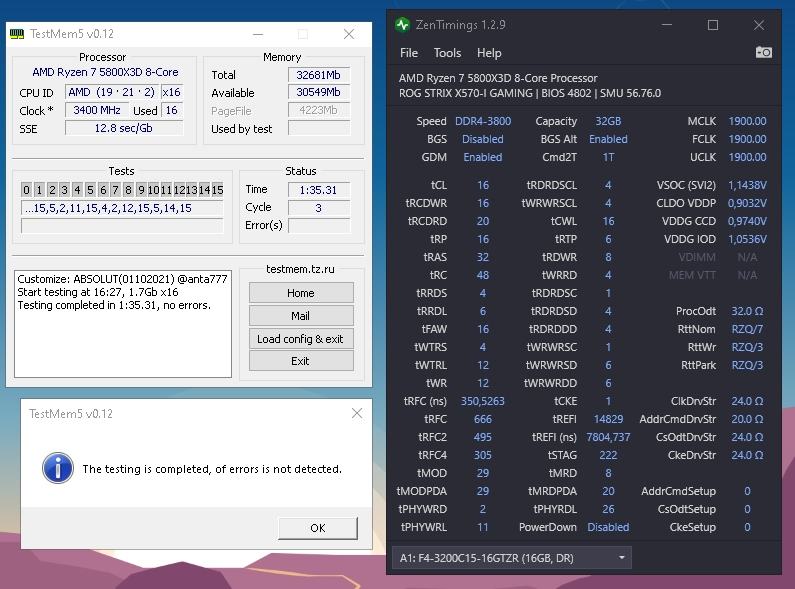
Task: Click the Cmd2T value 1T
Action: 608,157
